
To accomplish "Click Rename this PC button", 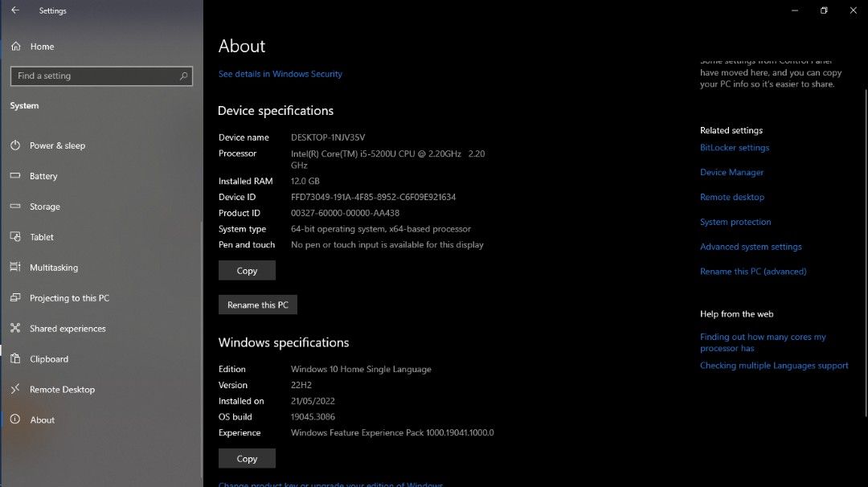I will (x=258, y=305).
